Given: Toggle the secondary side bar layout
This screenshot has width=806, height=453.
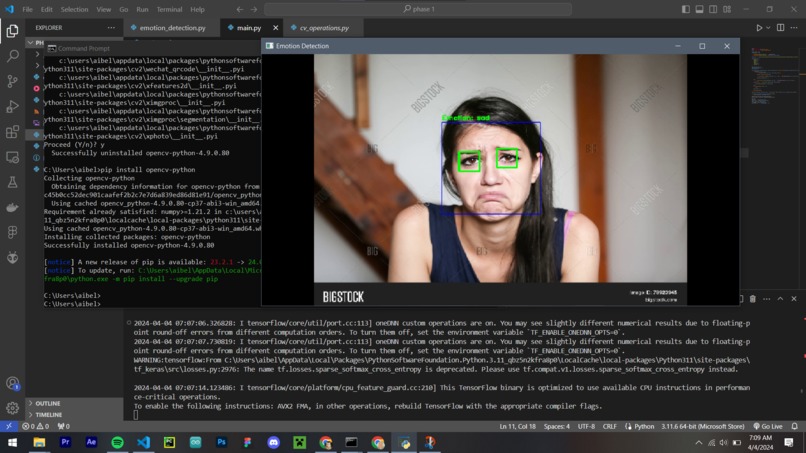Looking at the screenshot, I should [713, 9].
